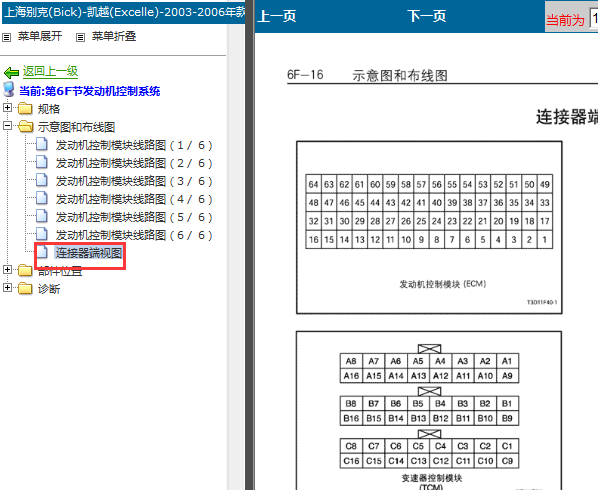This screenshot has width=598, height=490.
Task: Click the 当前为 red label
Action: (565, 20)
